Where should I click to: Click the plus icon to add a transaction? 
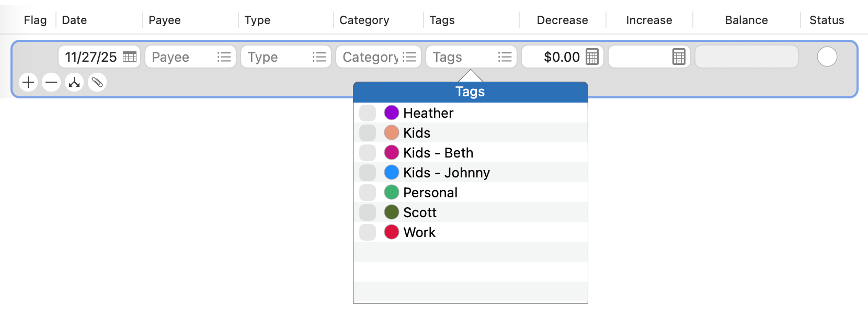tap(28, 82)
